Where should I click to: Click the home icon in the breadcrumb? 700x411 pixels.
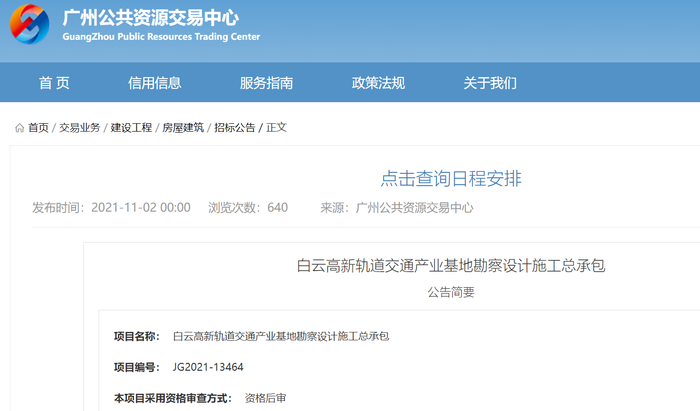(x=19, y=128)
